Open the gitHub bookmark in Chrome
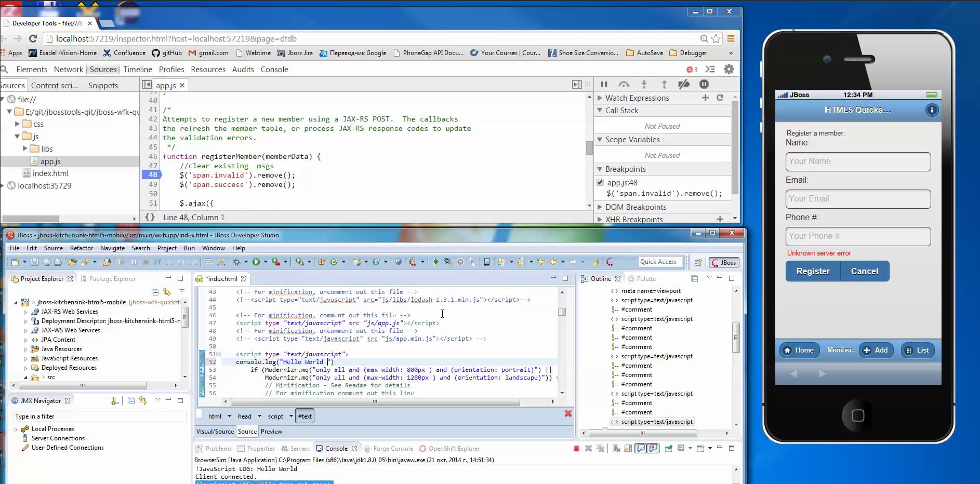Screen dimensions: 980x484 167,52
